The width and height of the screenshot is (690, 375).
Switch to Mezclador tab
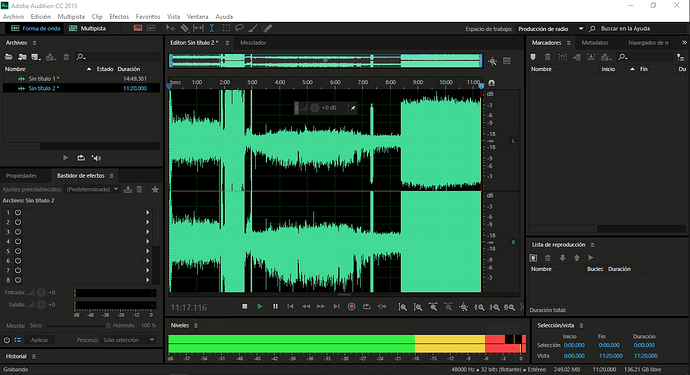[x=253, y=43]
